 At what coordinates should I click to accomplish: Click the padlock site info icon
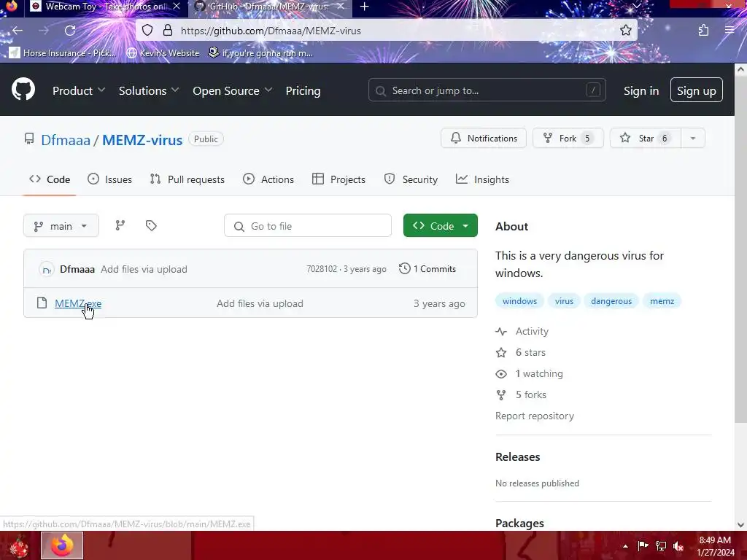click(x=168, y=31)
